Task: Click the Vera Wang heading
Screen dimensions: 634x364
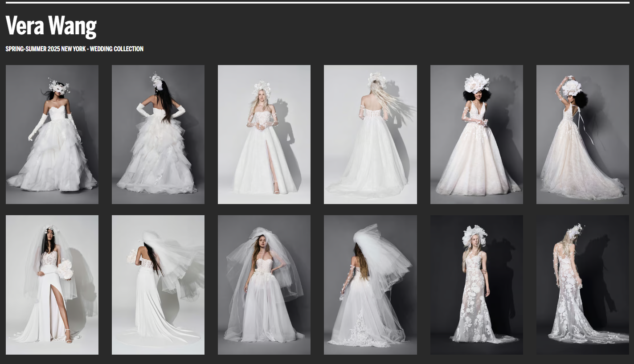Action: (51, 26)
